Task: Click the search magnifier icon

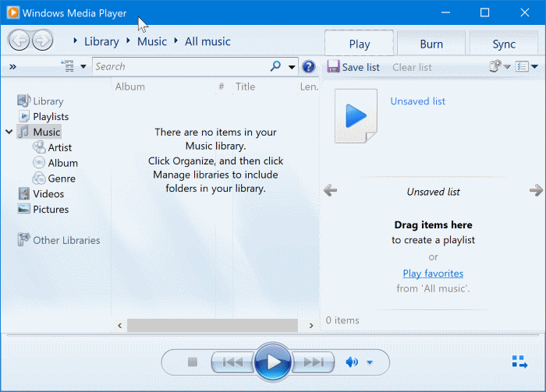Action: tap(275, 65)
